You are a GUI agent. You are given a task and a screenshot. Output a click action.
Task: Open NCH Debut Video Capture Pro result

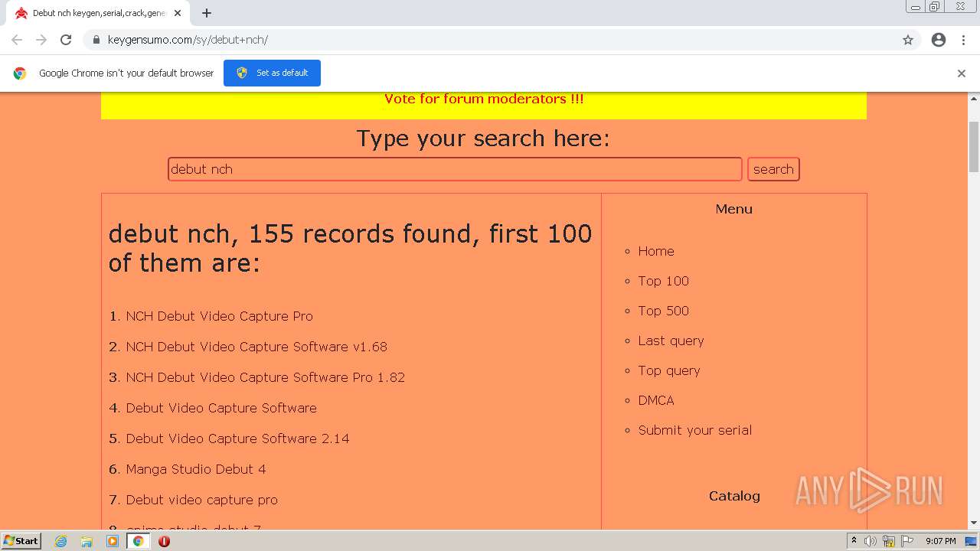219,316
